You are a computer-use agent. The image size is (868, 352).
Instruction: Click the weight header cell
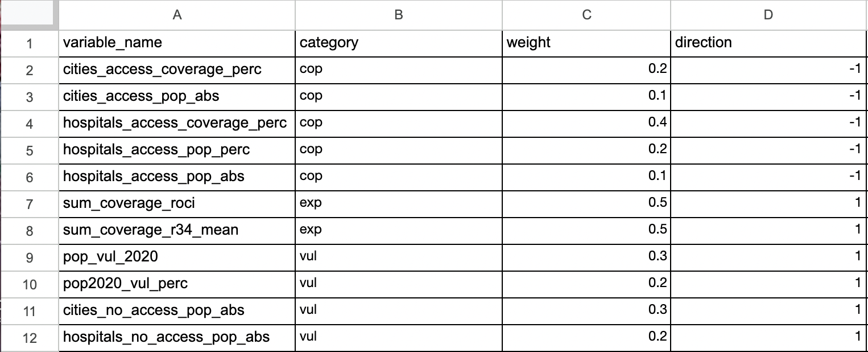tap(586, 43)
